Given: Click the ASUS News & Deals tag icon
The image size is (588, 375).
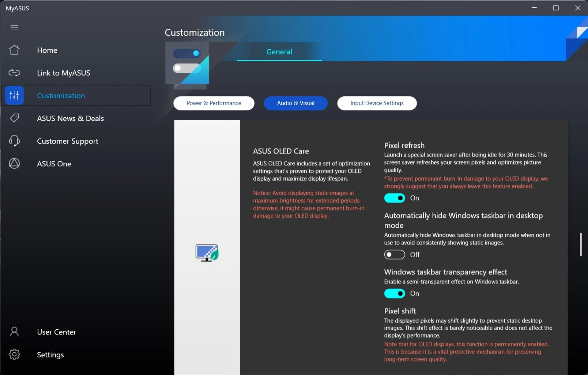Looking at the screenshot, I should pyautogui.click(x=14, y=118).
